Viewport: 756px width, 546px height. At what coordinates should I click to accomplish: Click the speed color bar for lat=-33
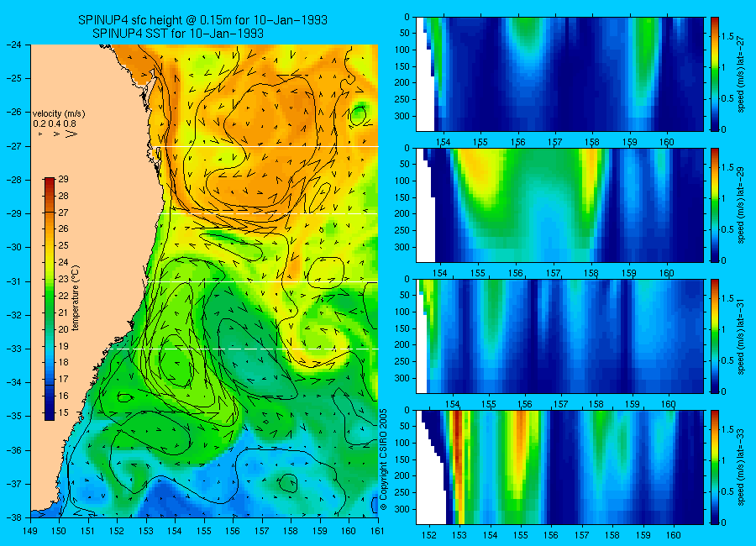click(714, 467)
